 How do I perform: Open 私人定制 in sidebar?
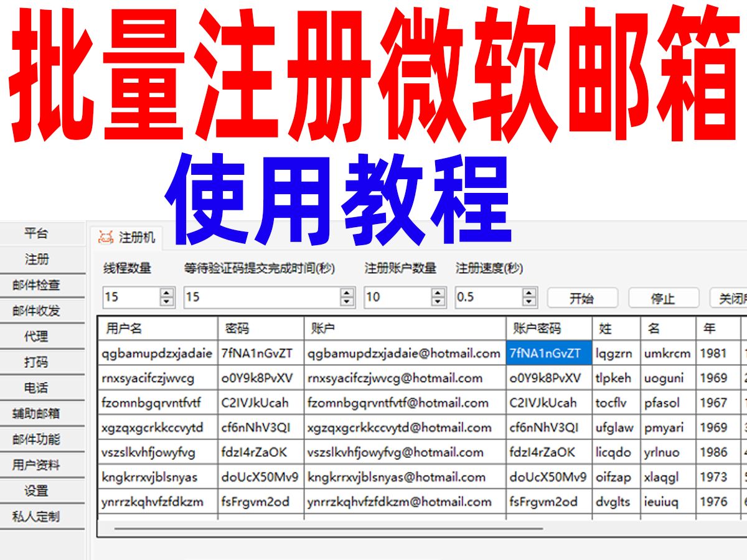[x=36, y=516]
